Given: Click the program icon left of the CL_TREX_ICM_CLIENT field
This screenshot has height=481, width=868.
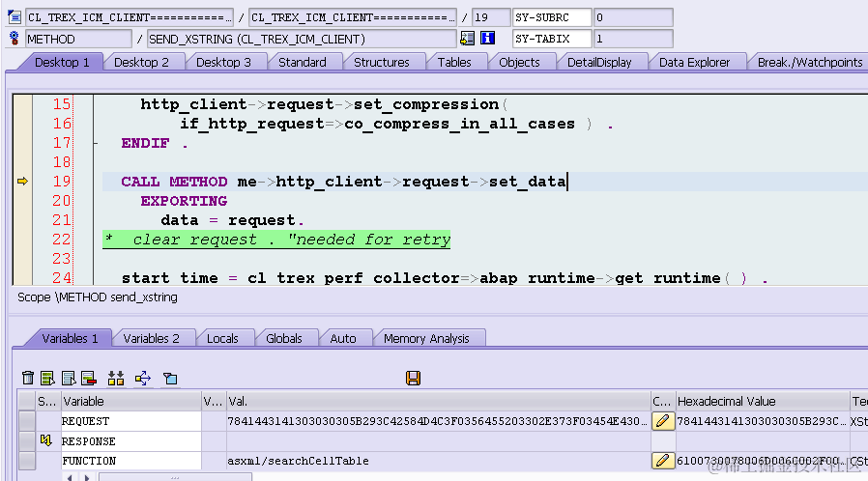Looking at the screenshot, I should [14, 17].
